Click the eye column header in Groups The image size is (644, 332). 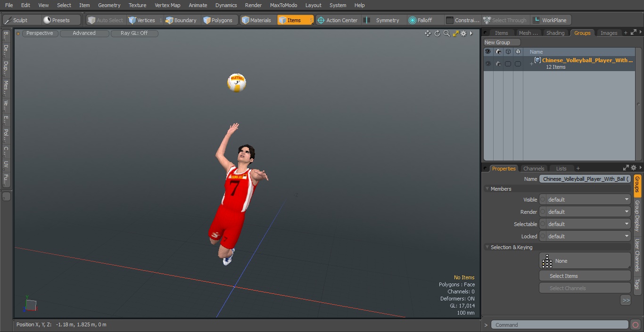(x=487, y=52)
